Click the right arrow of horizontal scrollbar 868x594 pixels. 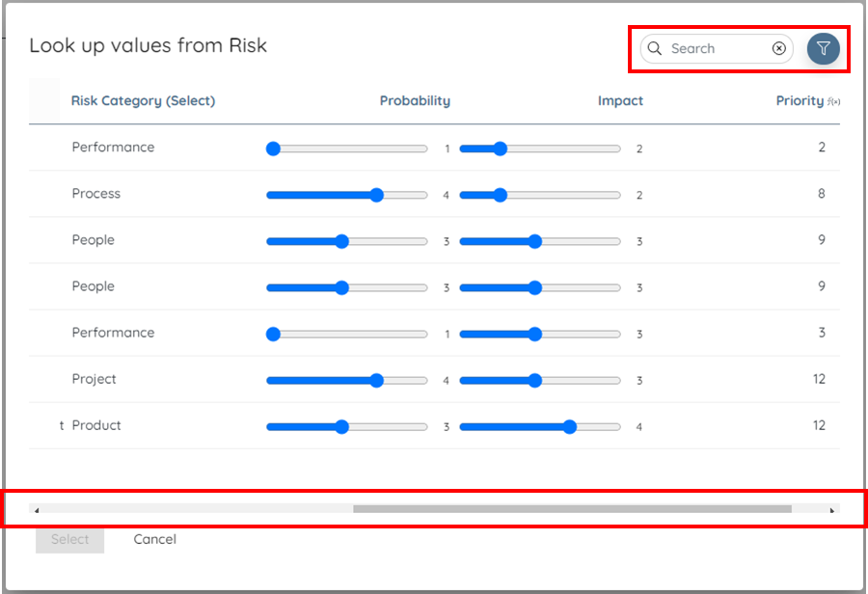pyautogui.click(x=832, y=510)
